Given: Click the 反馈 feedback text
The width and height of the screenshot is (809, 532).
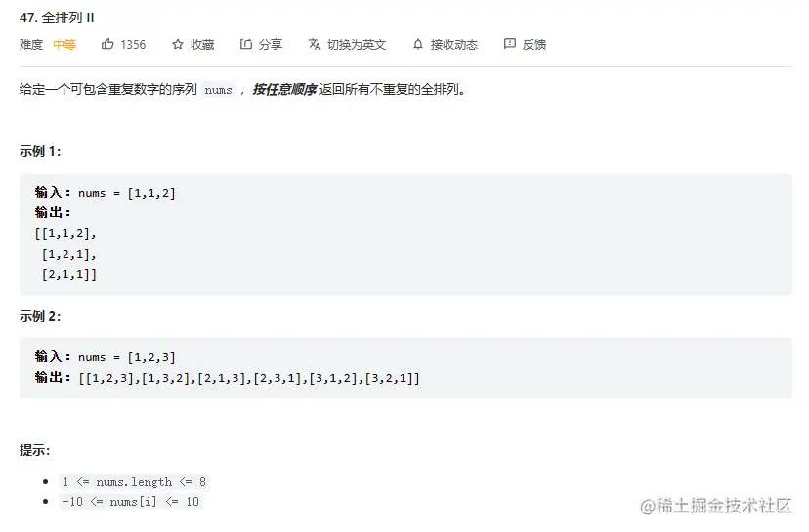Looking at the screenshot, I should point(534,45).
